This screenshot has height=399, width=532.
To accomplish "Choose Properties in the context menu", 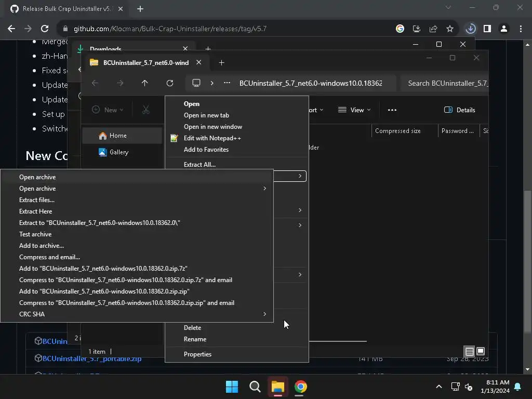I will (x=237, y=354).
